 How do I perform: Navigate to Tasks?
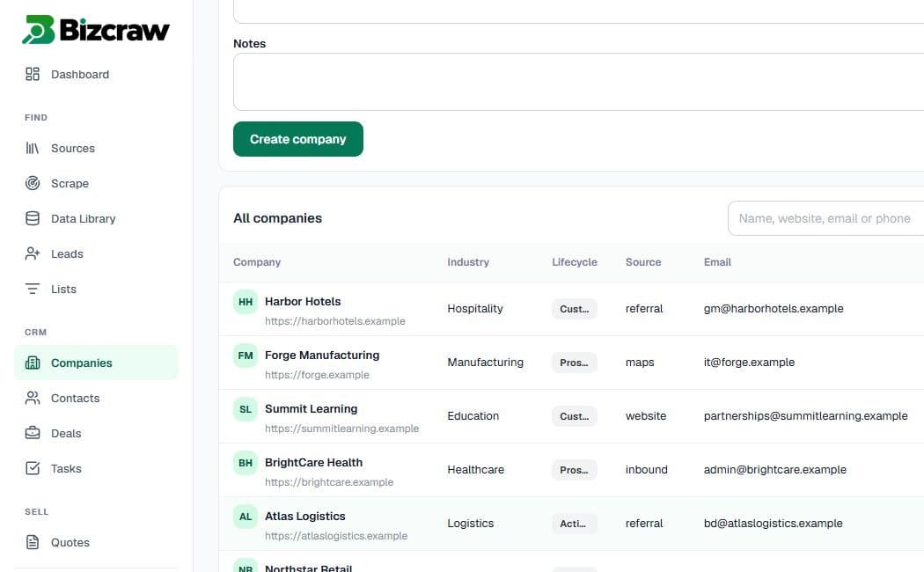point(95,468)
